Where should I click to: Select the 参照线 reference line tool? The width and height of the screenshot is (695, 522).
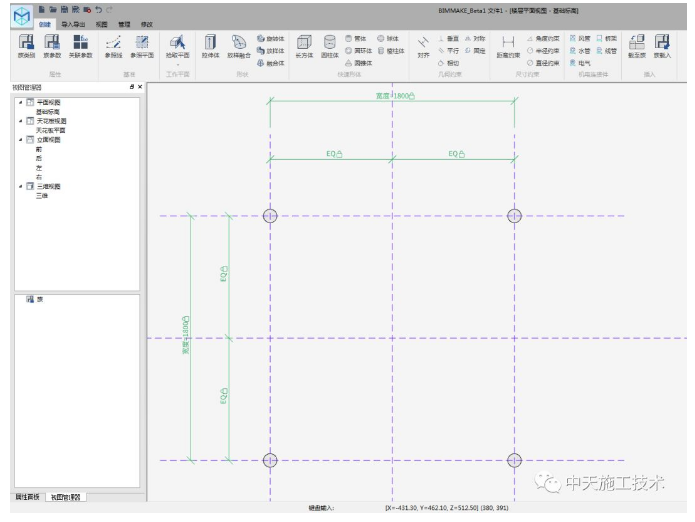click(x=113, y=47)
